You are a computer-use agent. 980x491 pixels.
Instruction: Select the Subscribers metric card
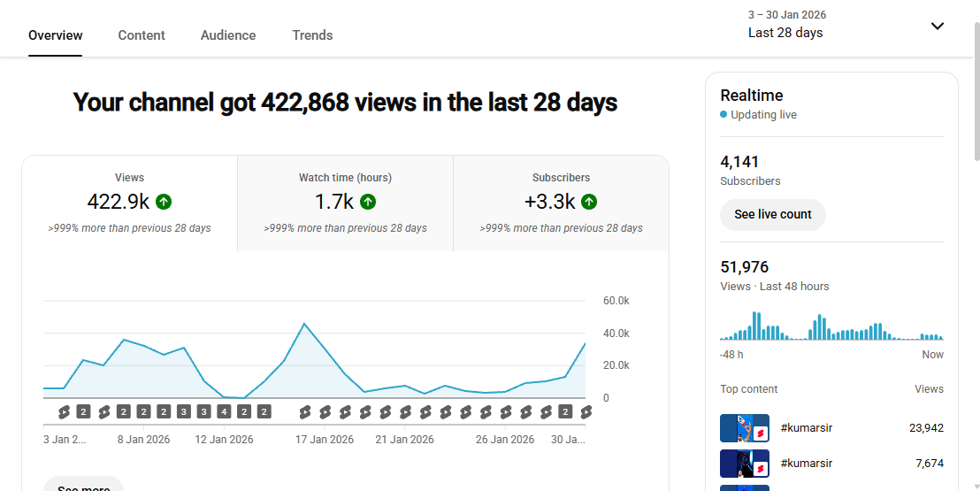[x=561, y=203]
